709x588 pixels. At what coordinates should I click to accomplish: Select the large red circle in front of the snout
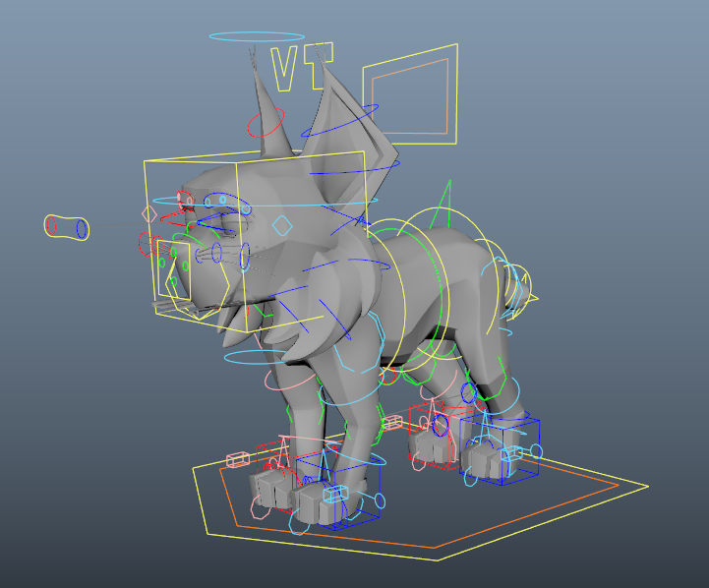[146, 244]
